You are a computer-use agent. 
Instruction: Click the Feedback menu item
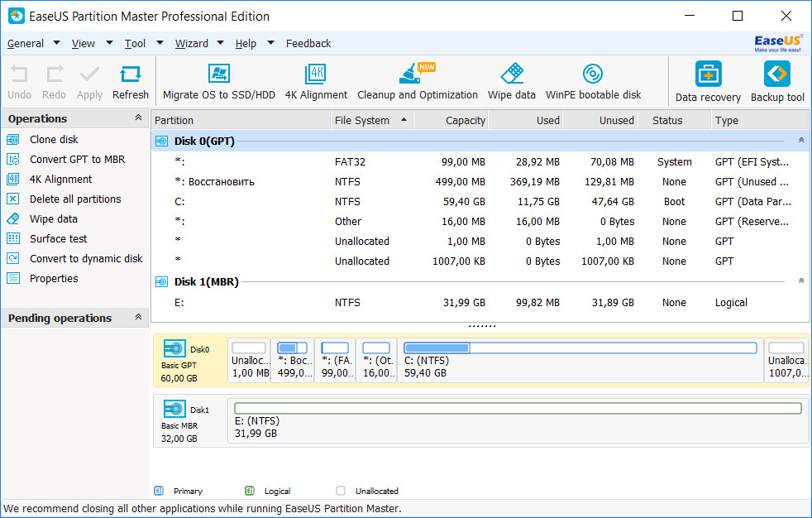(x=308, y=44)
